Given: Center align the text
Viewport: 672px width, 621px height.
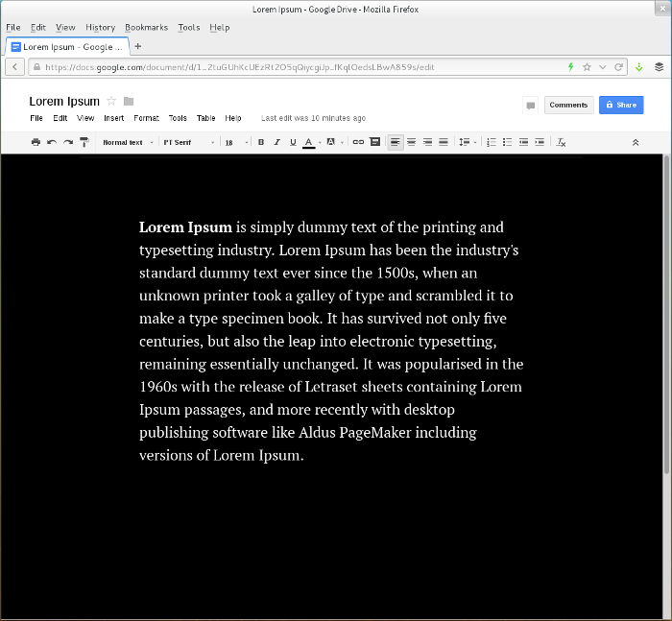Looking at the screenshot, I should point(412,142).
